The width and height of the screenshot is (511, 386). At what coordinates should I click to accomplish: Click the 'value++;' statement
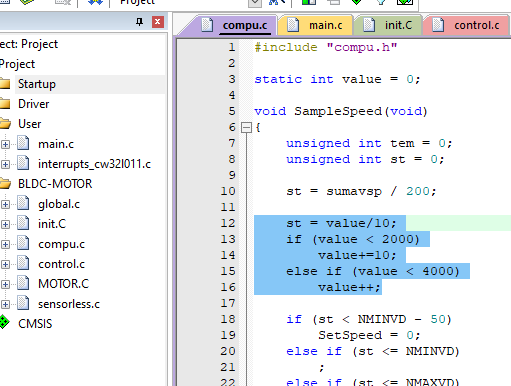349,287
